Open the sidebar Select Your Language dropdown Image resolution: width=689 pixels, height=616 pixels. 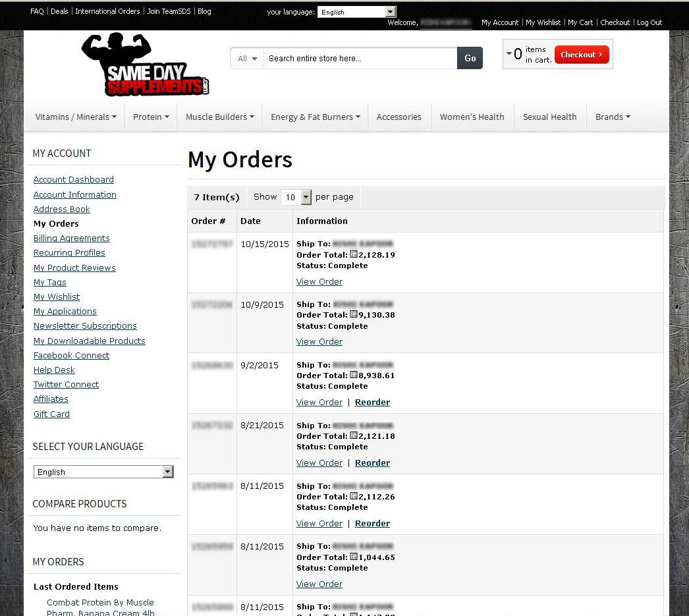coord(103,472)
